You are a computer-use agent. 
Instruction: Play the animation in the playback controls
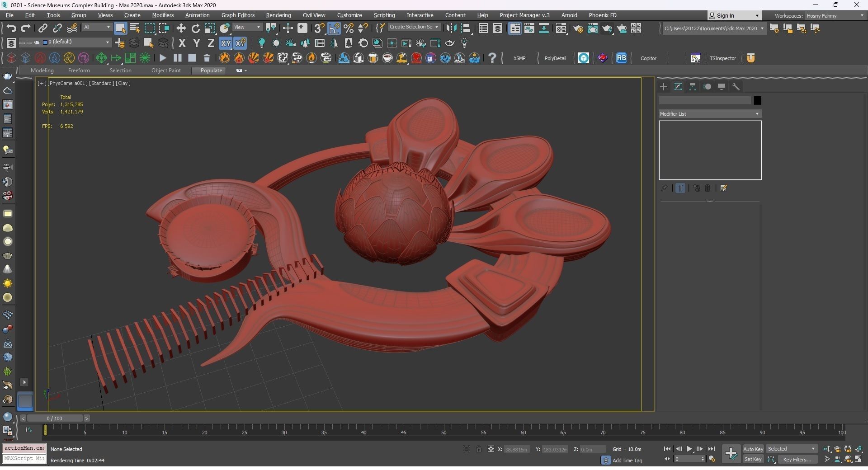(x=689, y=449)
